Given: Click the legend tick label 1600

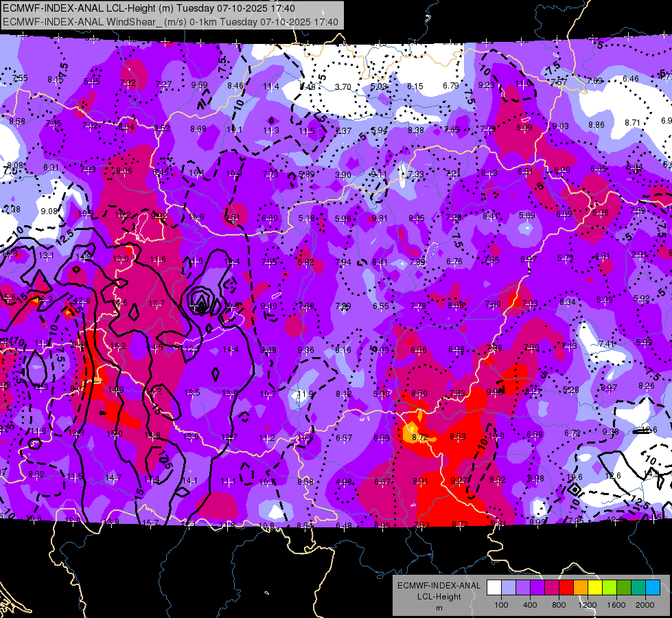Looking at the screenshot, I should click(x=616, y=605).
